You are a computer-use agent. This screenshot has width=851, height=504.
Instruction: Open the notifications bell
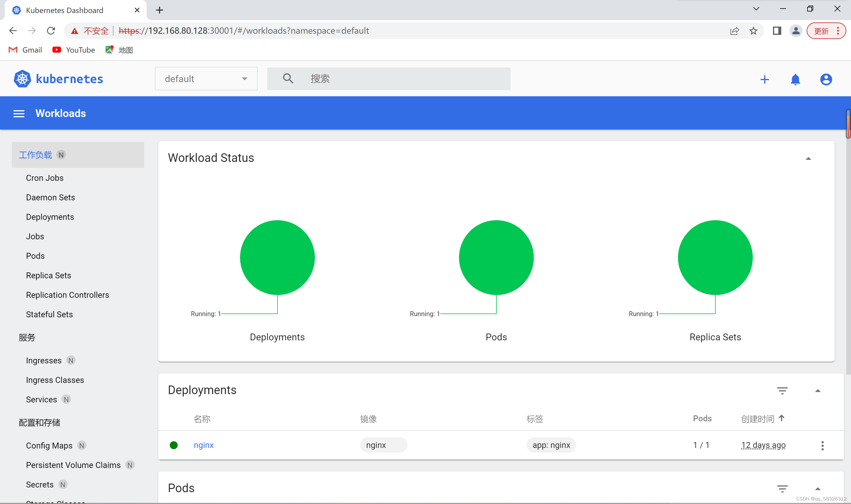coord(795,79)
